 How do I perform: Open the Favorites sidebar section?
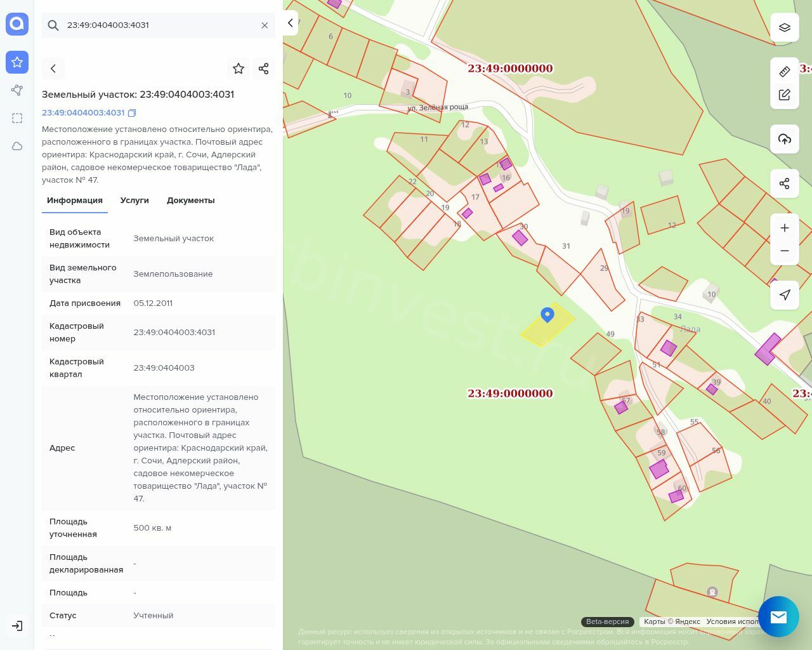point(17,62)
